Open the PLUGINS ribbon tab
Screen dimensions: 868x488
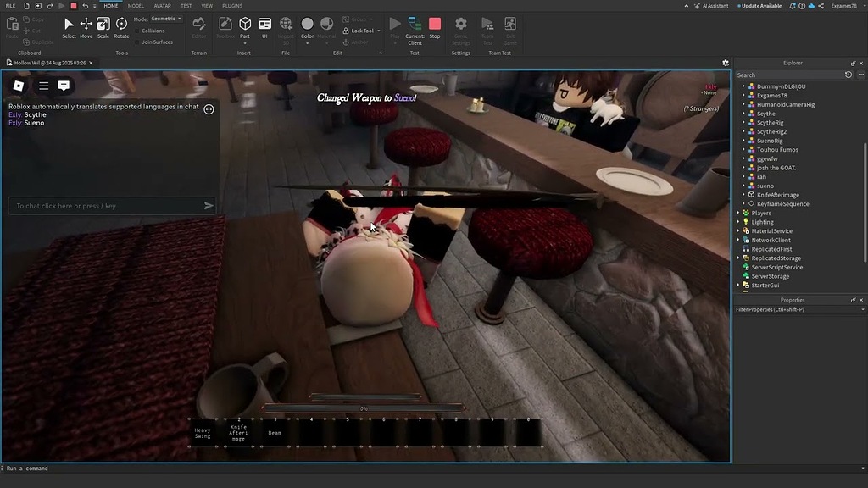(232, 6)
